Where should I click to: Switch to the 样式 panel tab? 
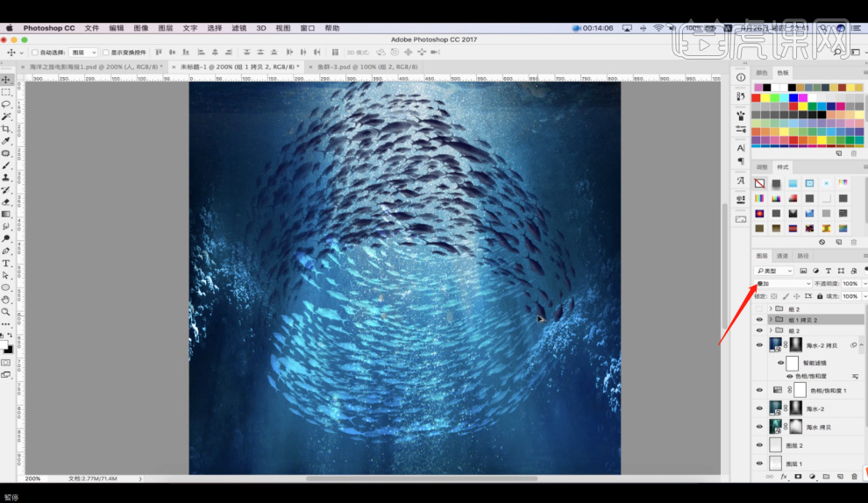pos(782,167)
